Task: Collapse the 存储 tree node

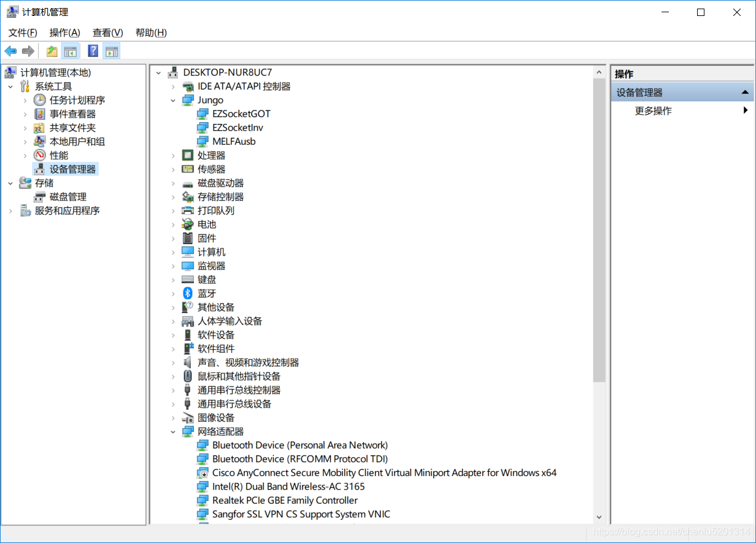Action: (x=10, y=183)
